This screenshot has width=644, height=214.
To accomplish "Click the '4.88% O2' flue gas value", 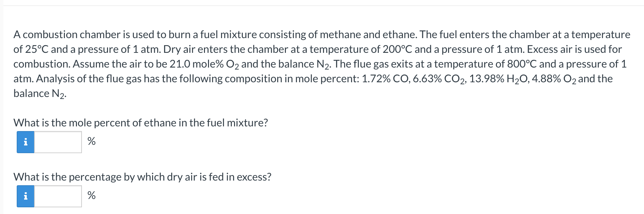I will tap(554, 79).
